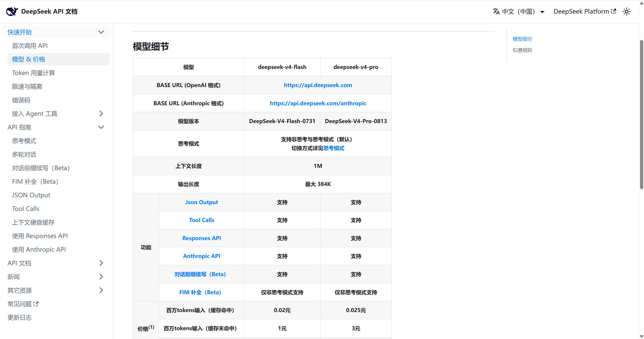Screen dimensions: 644x339
Task: Click the https://api.deepseek.com/anthropic link
Action: coord(318,103)
